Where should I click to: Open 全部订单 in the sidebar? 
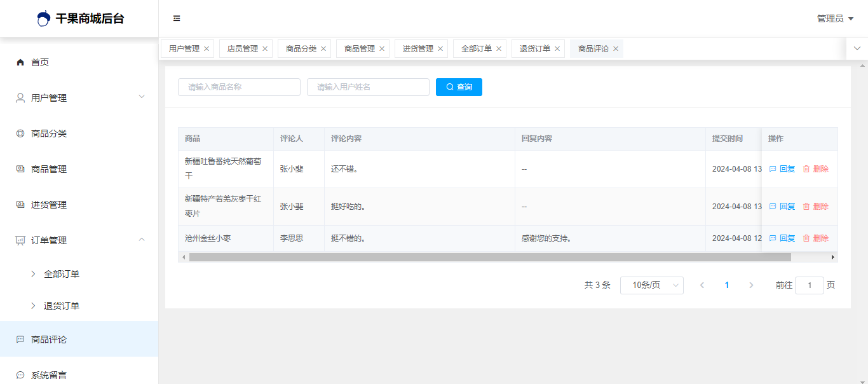pos(62,274)
